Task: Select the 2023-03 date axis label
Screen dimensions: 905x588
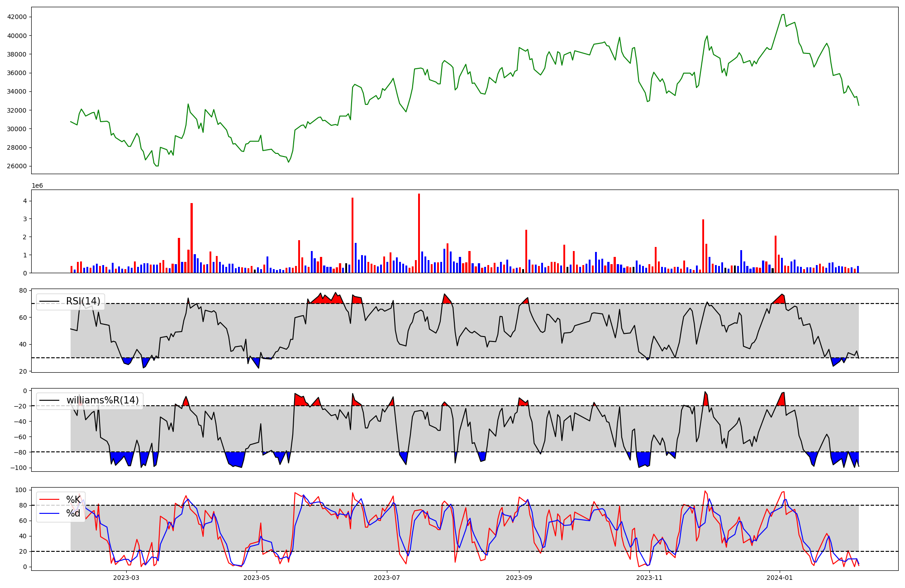Action: click(126, 578)
